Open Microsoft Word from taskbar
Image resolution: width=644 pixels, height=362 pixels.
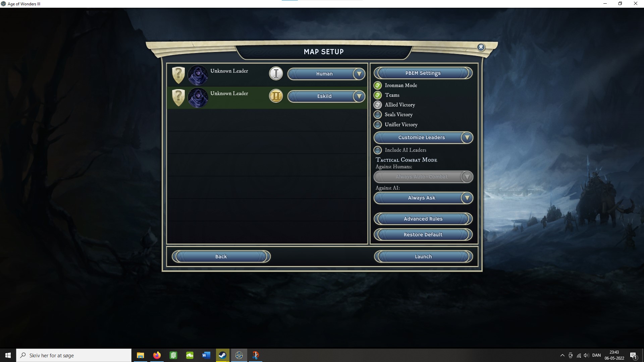[x=206, y=355]
